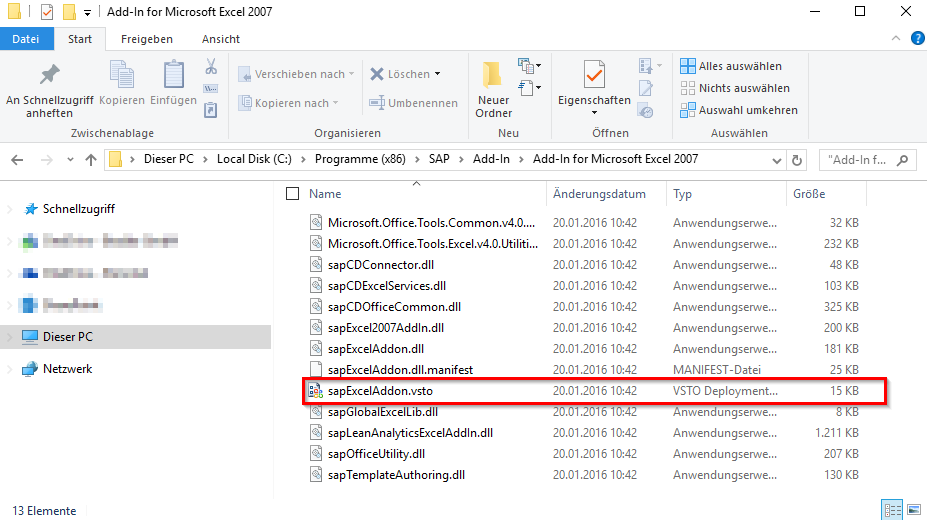Click the edit file icon in Öffnen group

pos(646,88)
